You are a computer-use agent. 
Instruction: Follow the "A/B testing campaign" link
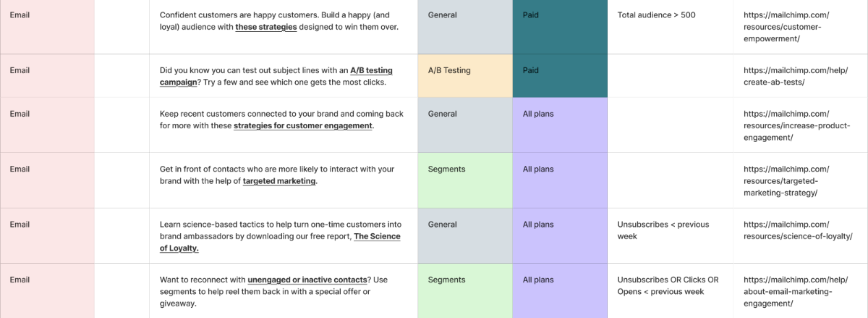point(276,76)
